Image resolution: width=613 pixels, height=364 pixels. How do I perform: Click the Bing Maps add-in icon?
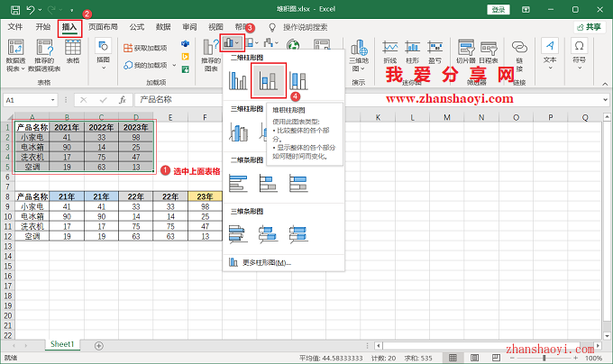point(186,57)
